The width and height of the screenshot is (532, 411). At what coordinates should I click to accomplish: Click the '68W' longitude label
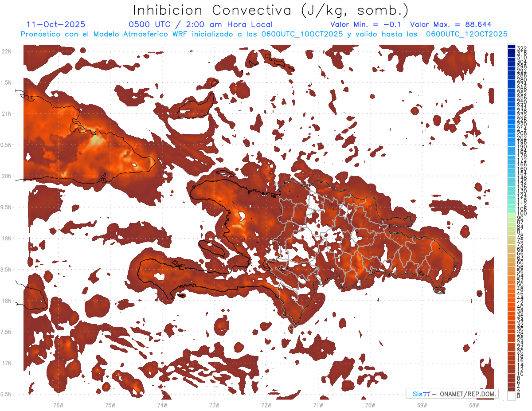tap(474, 405)
